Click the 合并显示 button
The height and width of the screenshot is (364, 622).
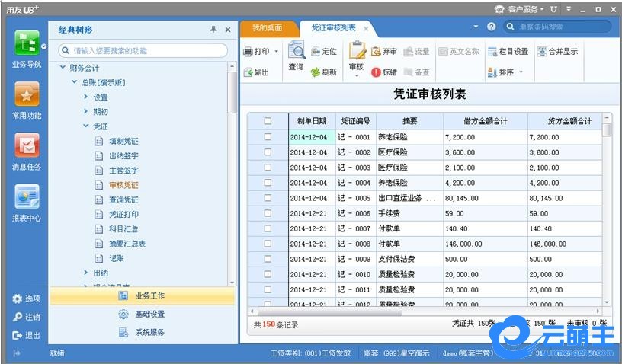point(557,52)
